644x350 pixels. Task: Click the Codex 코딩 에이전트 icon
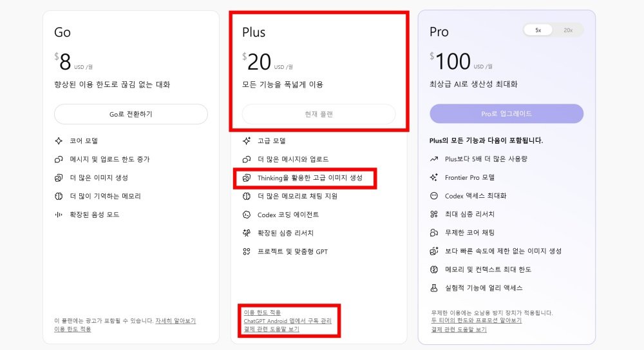(247, 215)
